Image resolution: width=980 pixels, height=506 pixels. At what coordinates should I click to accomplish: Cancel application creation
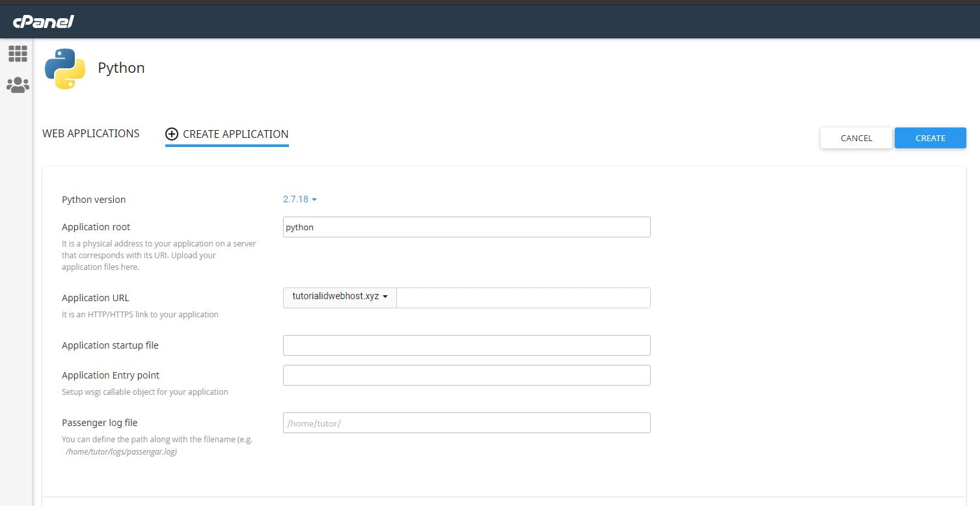click(856, 138)
